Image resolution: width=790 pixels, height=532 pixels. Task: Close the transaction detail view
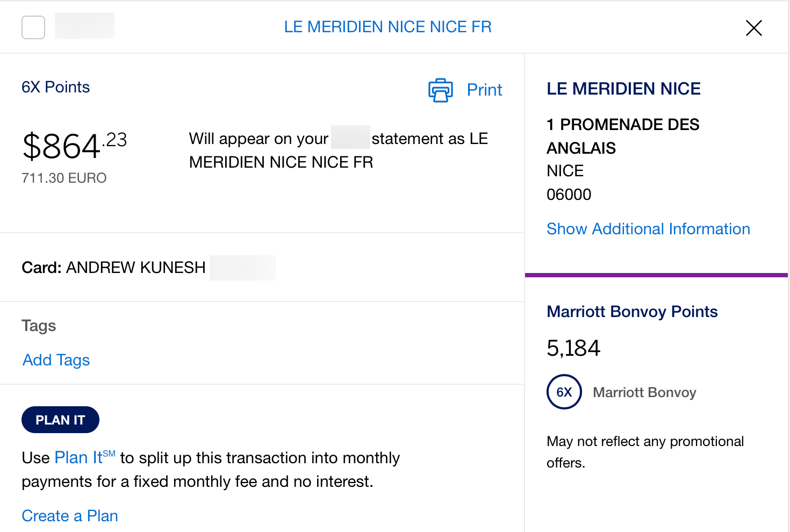click(753, 28)
